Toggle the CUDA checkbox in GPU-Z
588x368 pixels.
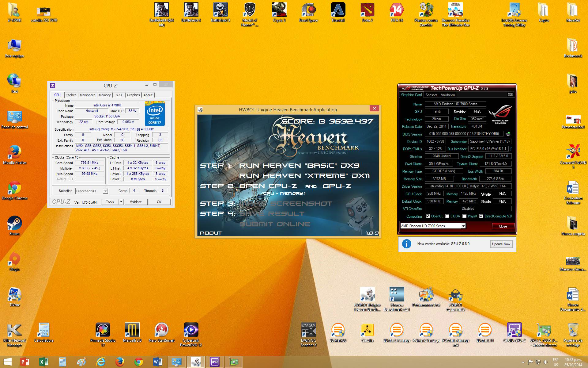pyautogui.click(x=447, y=216)
